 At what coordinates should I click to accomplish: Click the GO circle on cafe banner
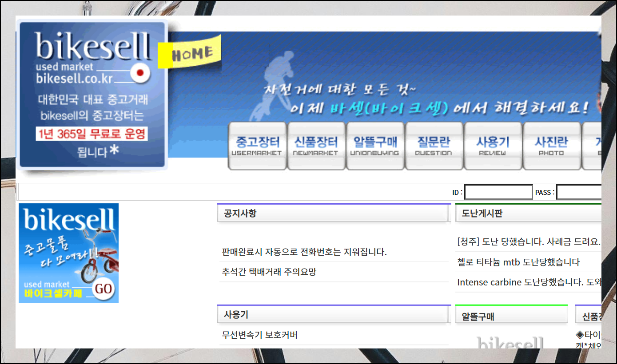pyautogui.click(x=103, y=289)
